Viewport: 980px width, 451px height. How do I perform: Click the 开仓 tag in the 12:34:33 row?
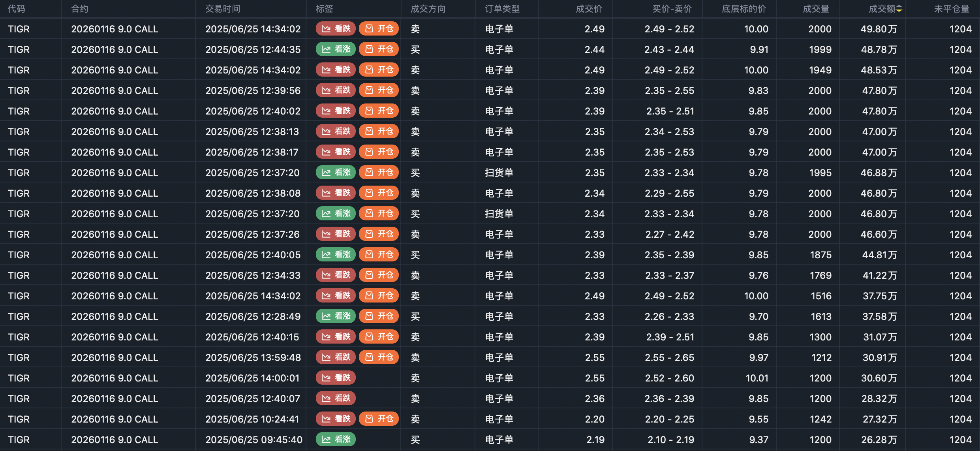click(379, 275)
